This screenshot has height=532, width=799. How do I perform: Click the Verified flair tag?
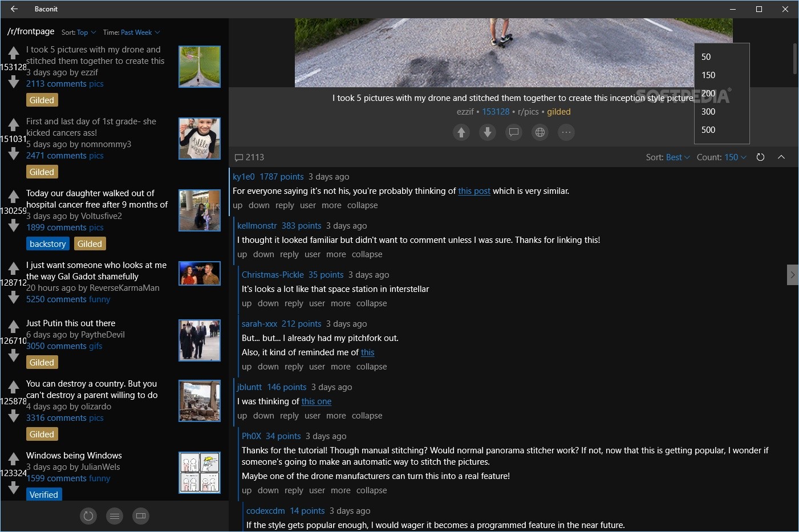pos(44,494)
